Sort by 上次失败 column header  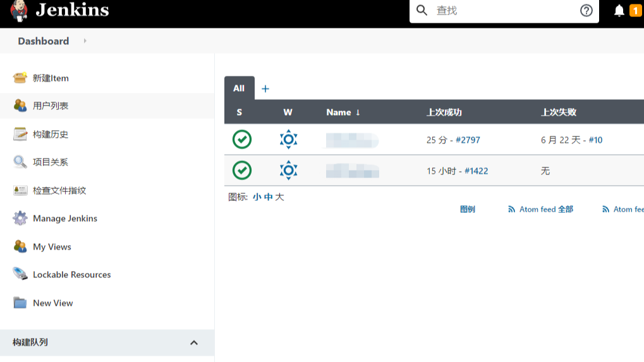point(559,112)
